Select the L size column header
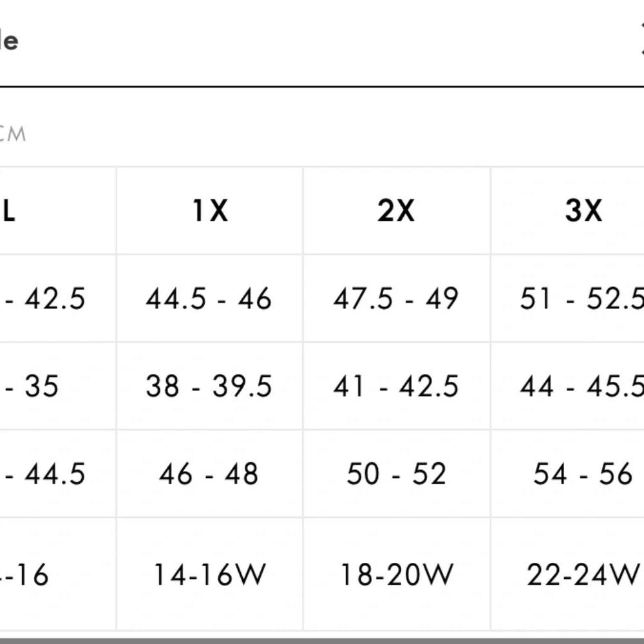Screen dimensions: 644x644 tap(9, 211)
